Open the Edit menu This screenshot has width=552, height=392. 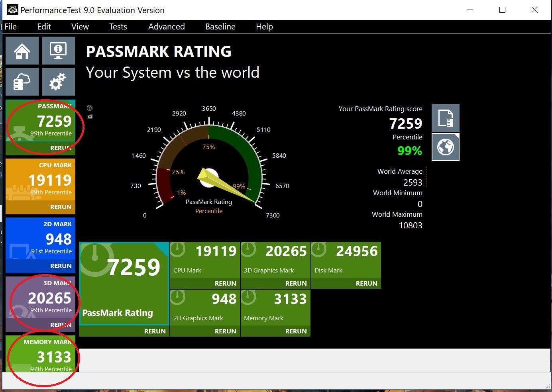[44, 27]
